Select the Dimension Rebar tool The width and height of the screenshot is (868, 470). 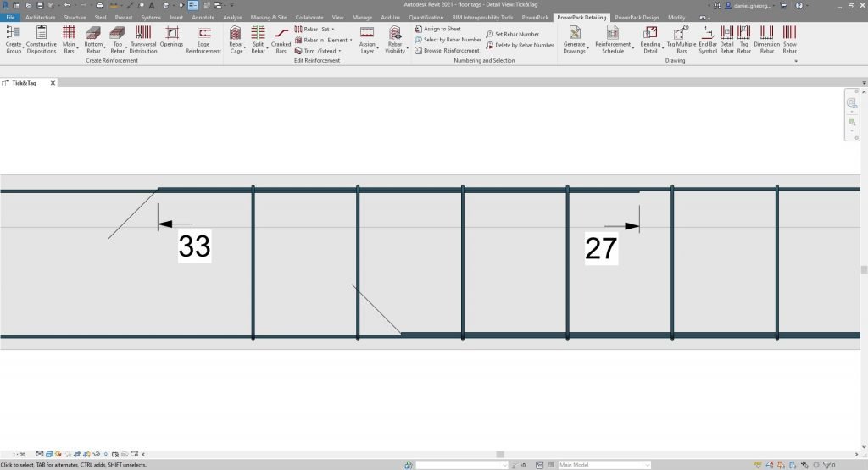pyautogui.click(x=766, y=39)
